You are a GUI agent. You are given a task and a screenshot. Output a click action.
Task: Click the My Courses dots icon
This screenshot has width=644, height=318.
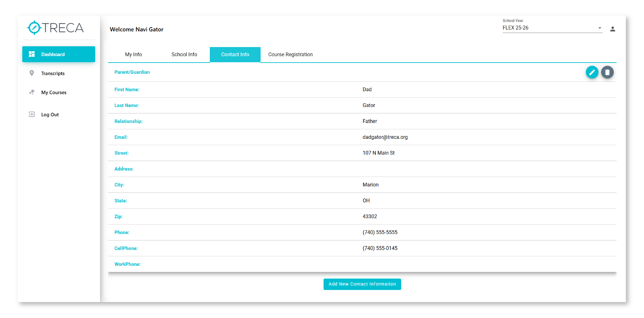[32, 92]
